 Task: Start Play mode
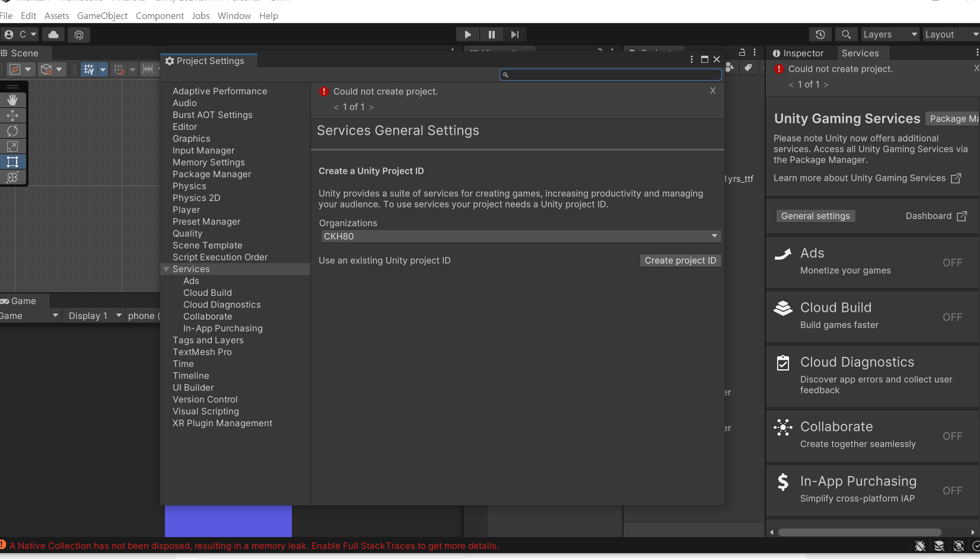467,34
